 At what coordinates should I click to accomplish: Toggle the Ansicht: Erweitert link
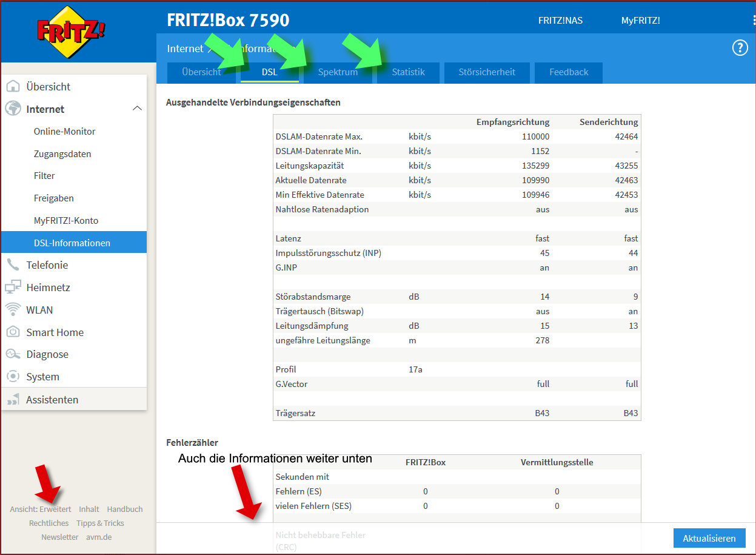[x=40, y=510]
